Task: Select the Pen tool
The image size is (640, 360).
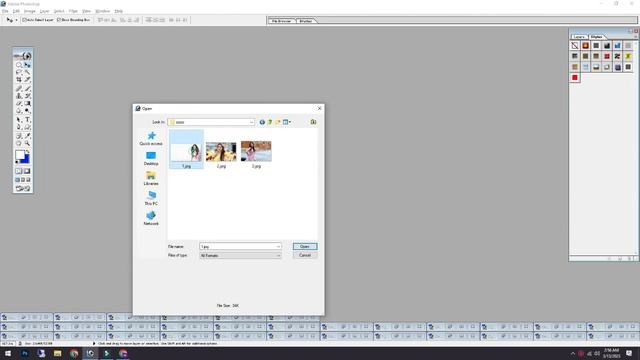Action: point(19,127)
